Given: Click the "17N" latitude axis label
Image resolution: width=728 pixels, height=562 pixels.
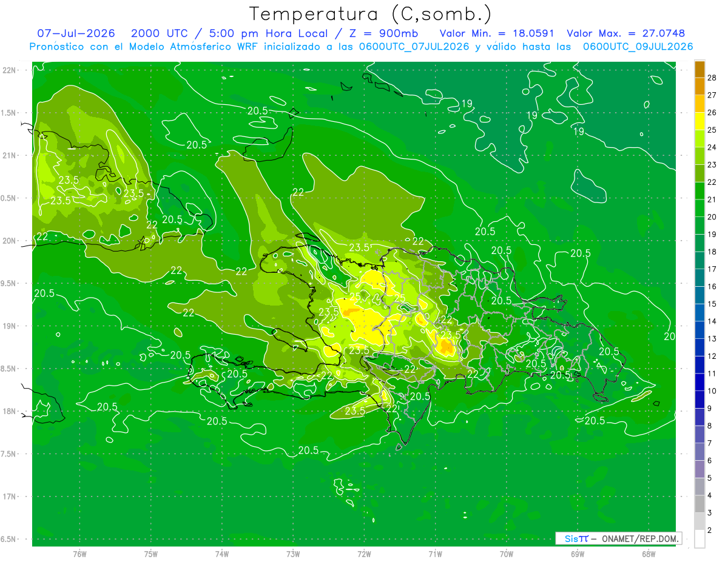Looking at the screenshot, I should tap(9, 497).
